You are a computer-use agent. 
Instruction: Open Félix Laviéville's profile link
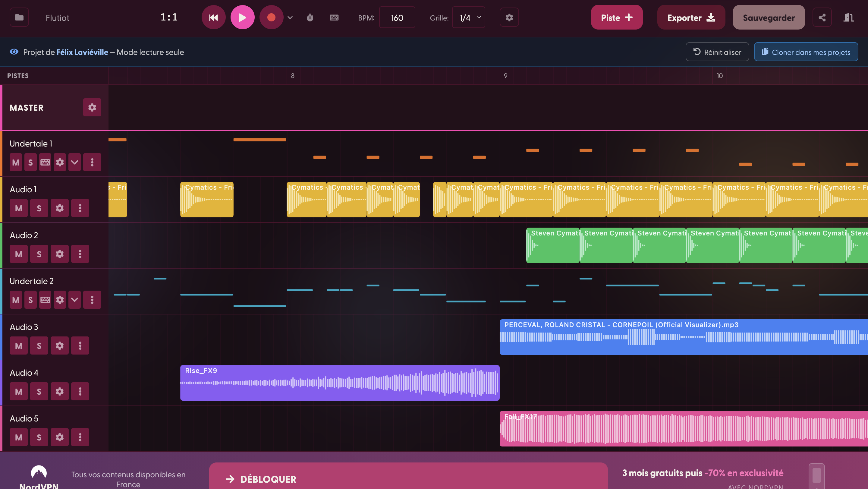pos(82,52)
